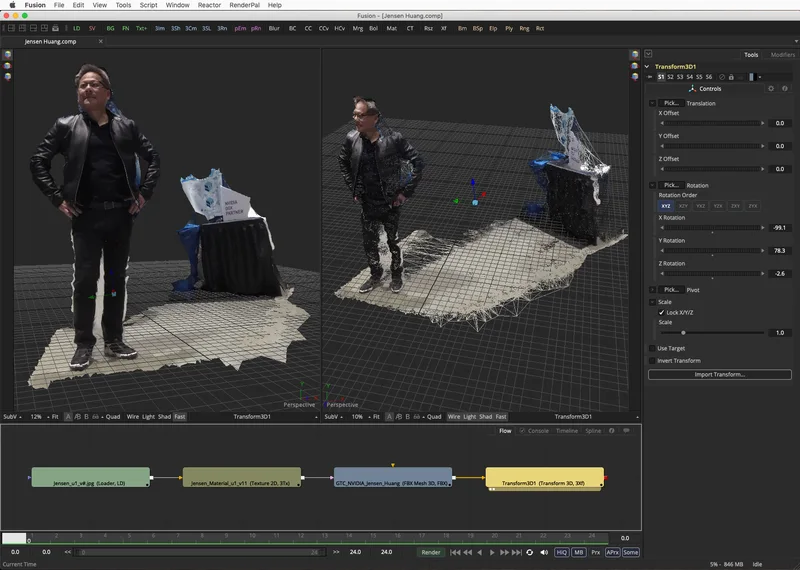Add a 3D Renderer with the 3Rn tool

tap(222, 29)
